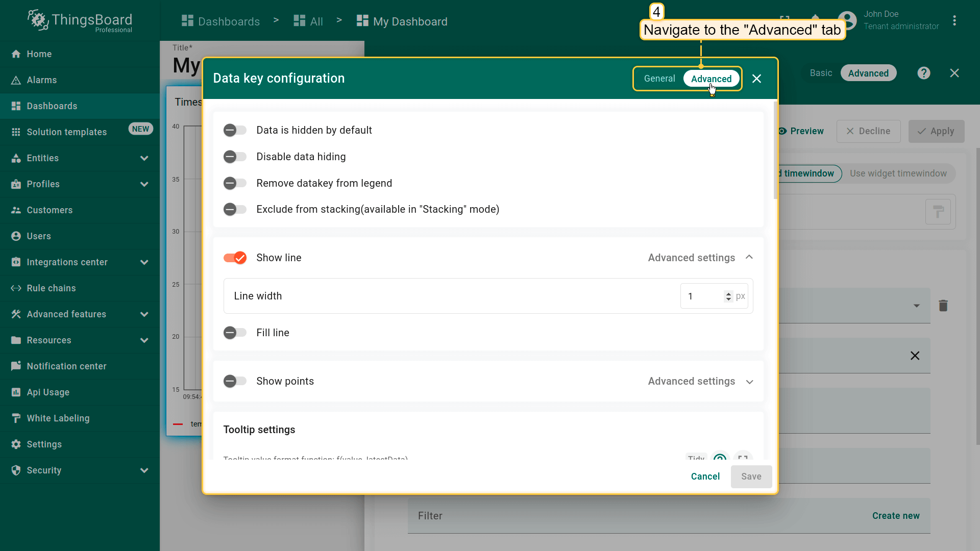Image resolution: width=980 pixels, height=551 pixels.
Task: Enable the Fill line toggle
Action: point(235,333)
